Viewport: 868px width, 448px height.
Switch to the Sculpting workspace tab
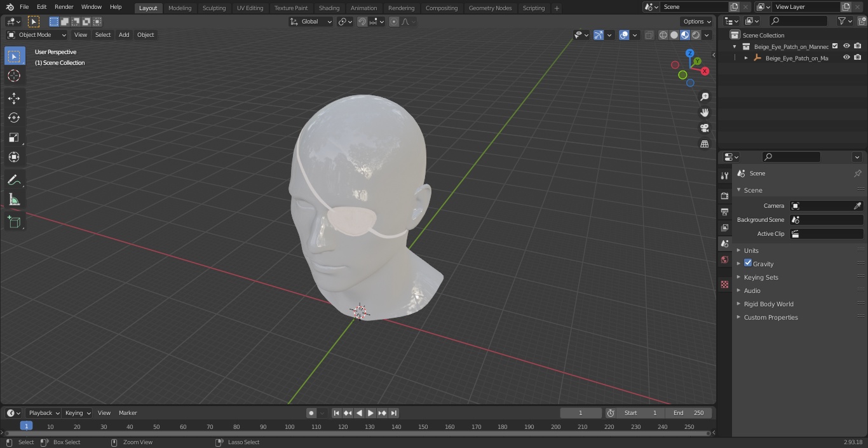point(214,8)
